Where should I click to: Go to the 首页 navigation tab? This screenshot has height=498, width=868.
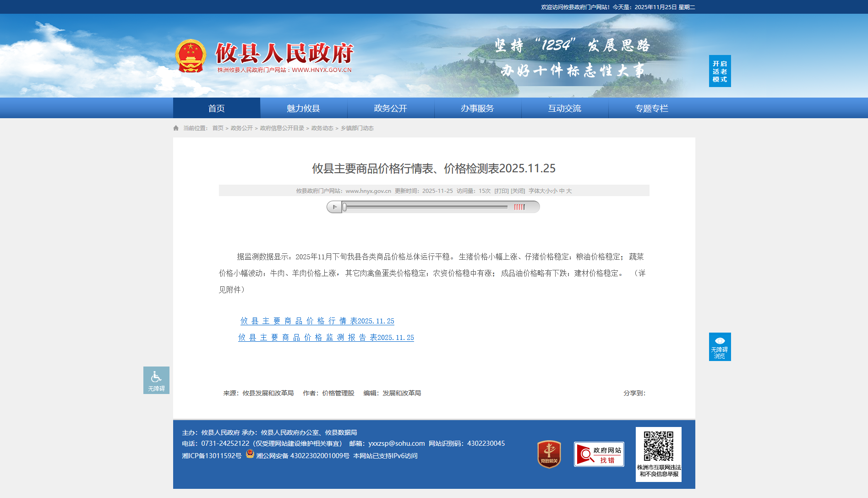[216, 109]
